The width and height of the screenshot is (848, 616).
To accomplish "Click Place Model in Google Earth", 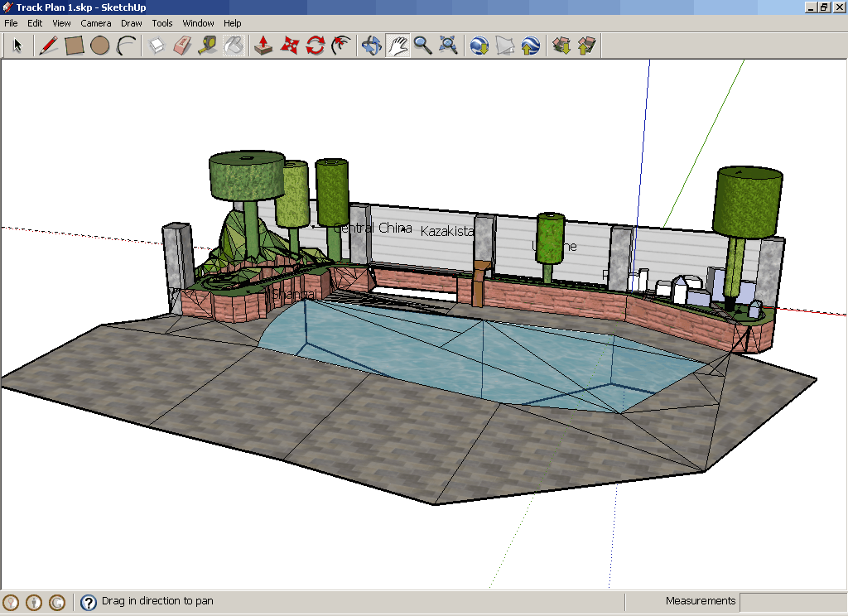I will tap(531, 46).
